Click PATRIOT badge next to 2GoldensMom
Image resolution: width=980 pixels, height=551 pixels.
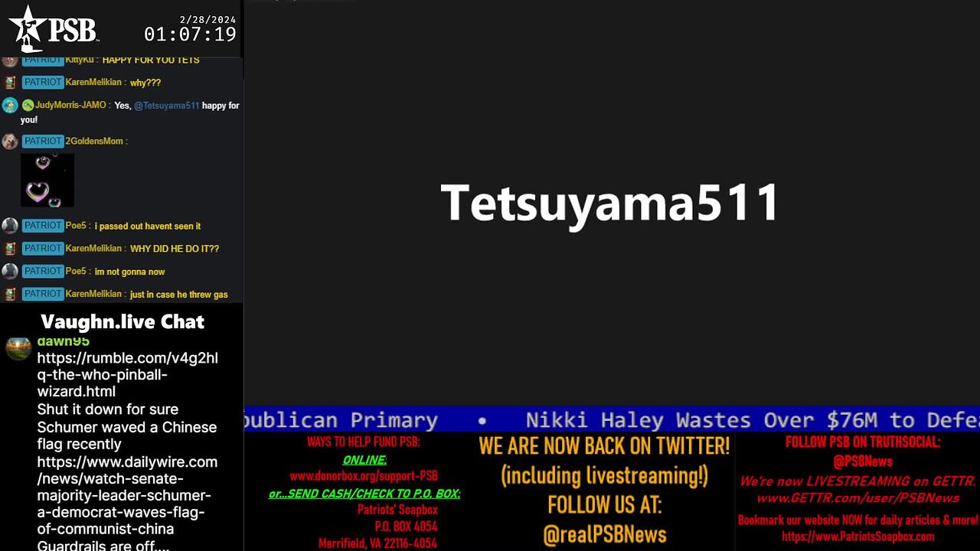pyautogui.click(x=43, y=141)
